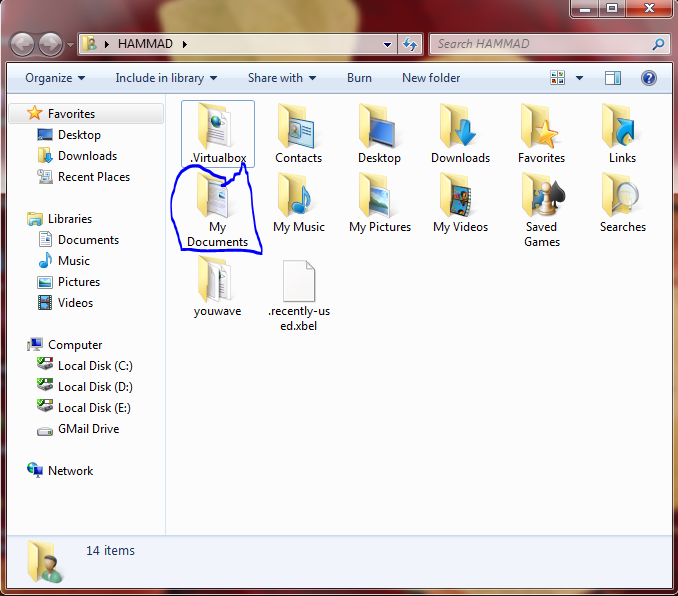Open the Share with dropdown

282,78
